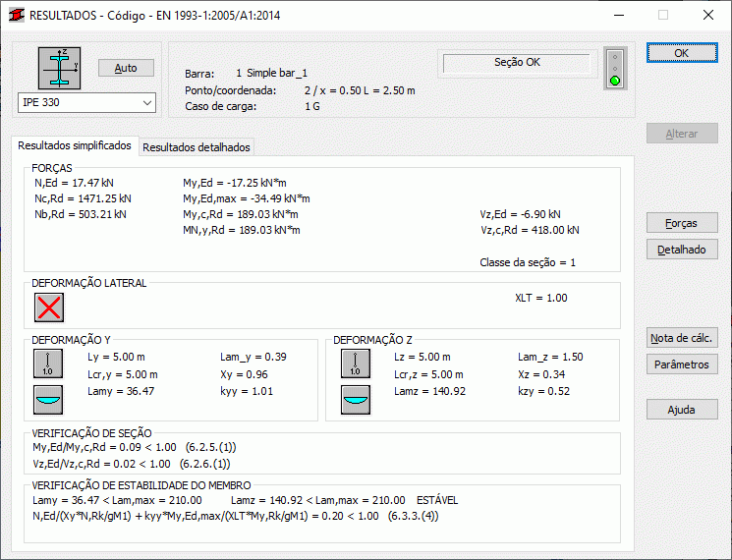Open the IPE 330 section dropdown
The height and width of the screenshot is (560, 732).
[86, 102]
